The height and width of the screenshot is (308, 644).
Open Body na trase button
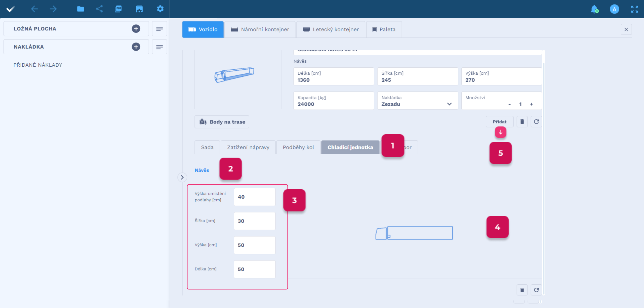tap(222, 122)
